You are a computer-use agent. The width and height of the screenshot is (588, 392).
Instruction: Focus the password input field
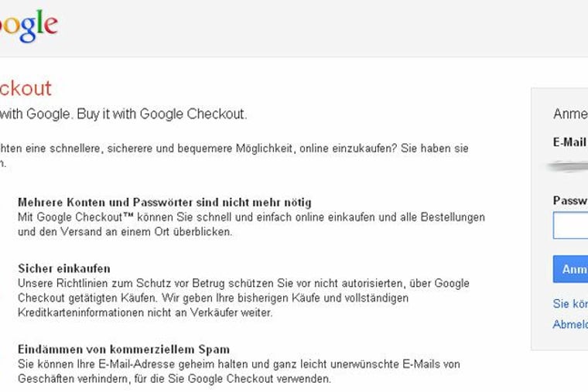pos(571,225)
